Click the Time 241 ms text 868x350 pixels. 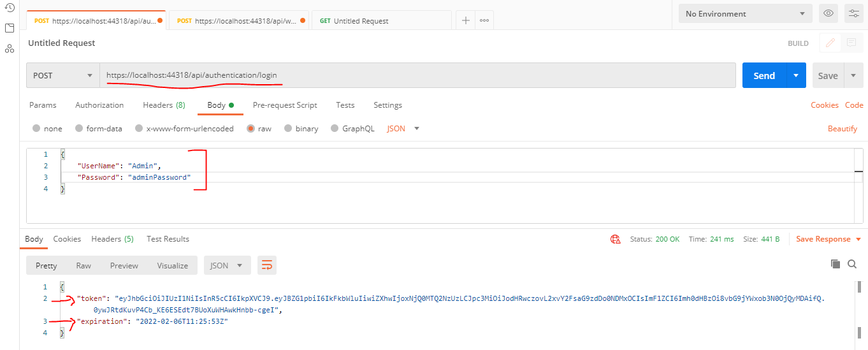pos(711,239)
